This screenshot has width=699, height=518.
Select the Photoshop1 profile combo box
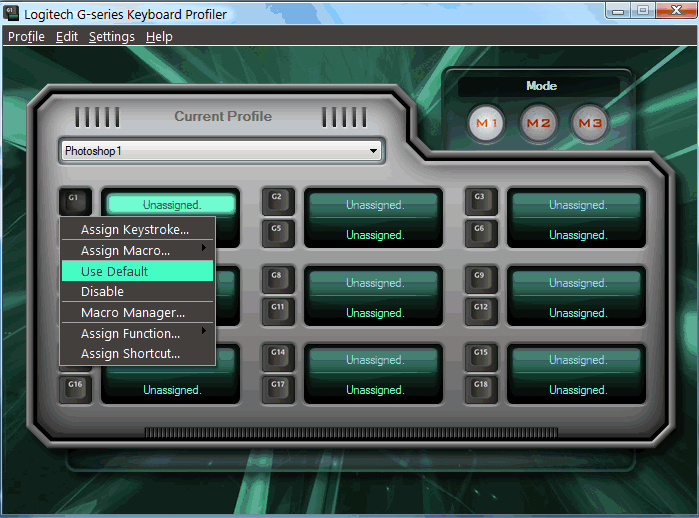[222, 151]
